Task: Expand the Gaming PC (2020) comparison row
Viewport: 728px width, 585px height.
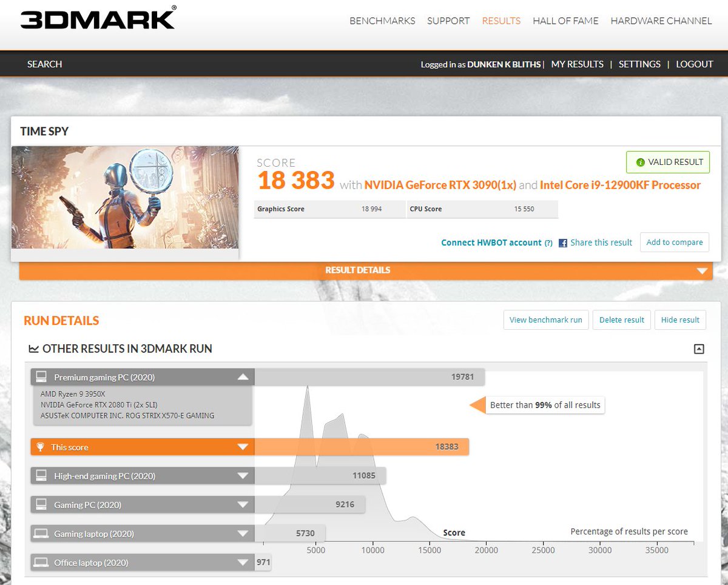Action: click(244, 504)
